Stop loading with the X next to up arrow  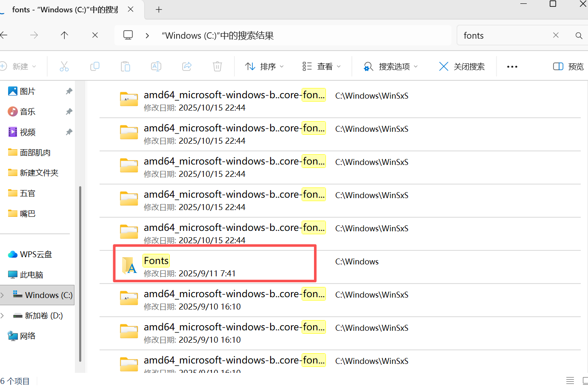(95, 35)
